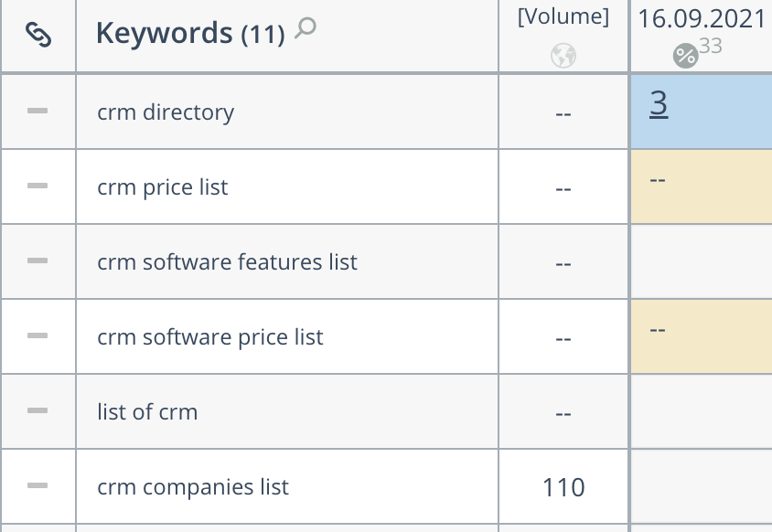Screen dimensions: 772x532
Task: Open keyword search magnifier icon
Action: [x=306, y=28]
